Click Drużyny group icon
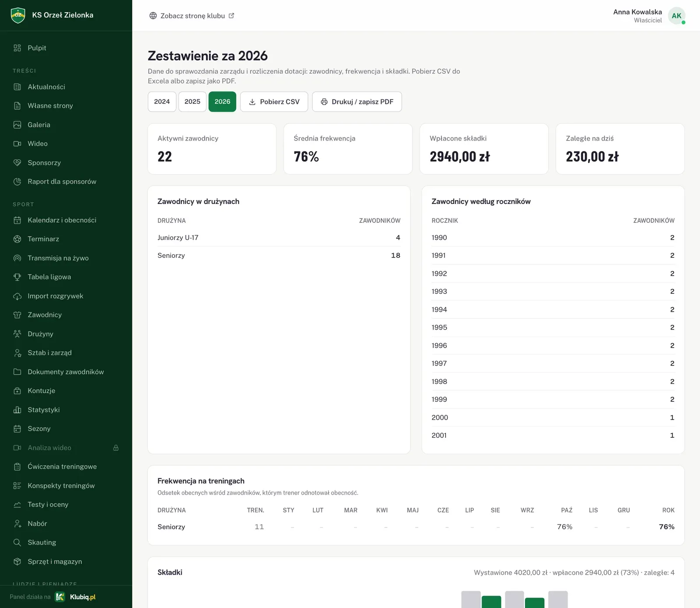This screenshot has height=608, width=700. (17, 334)
